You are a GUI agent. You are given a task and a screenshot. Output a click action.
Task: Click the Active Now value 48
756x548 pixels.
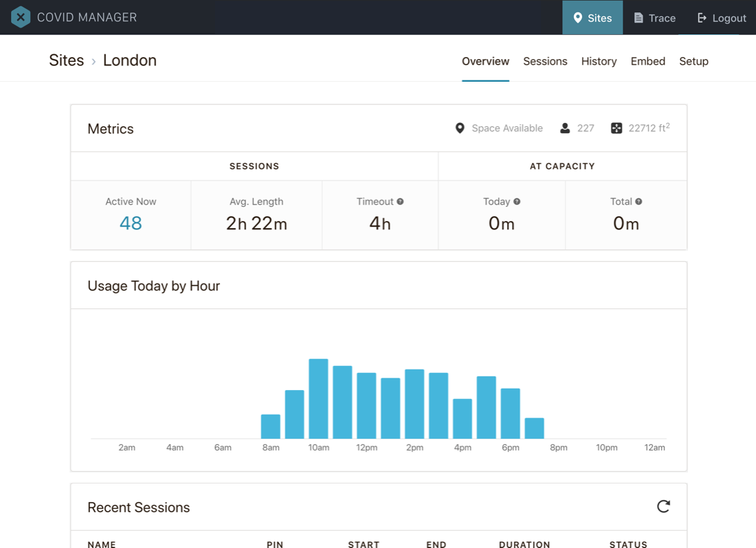coord(131,223)
